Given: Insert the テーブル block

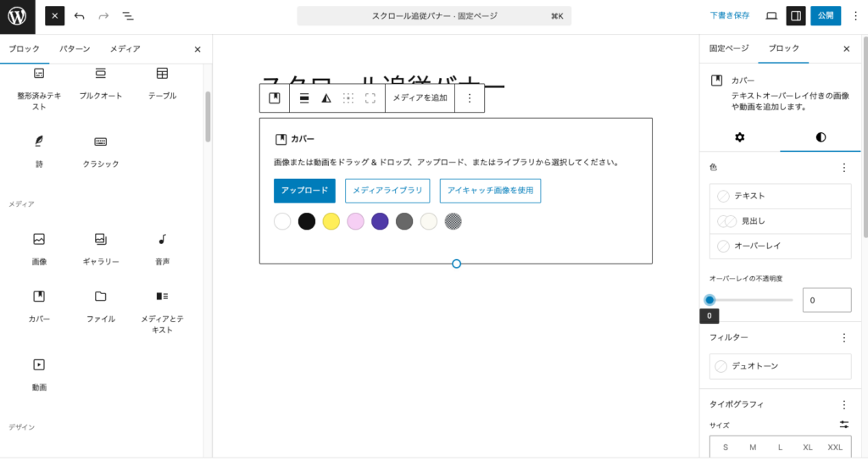Looking at the screenshot, I should pyautogui.click(x=162, y=84).
